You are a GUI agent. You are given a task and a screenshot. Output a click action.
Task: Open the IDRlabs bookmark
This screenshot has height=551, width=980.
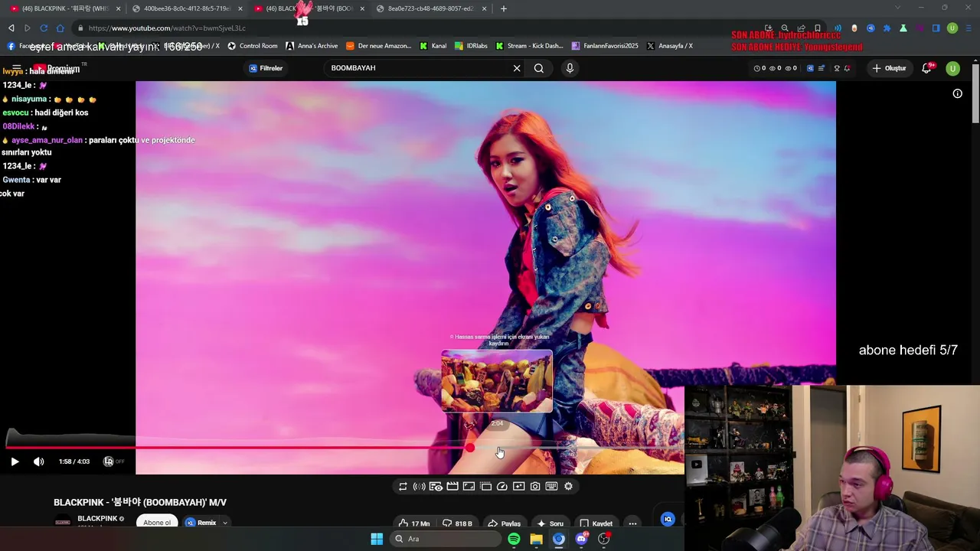[x=471, y=46]
